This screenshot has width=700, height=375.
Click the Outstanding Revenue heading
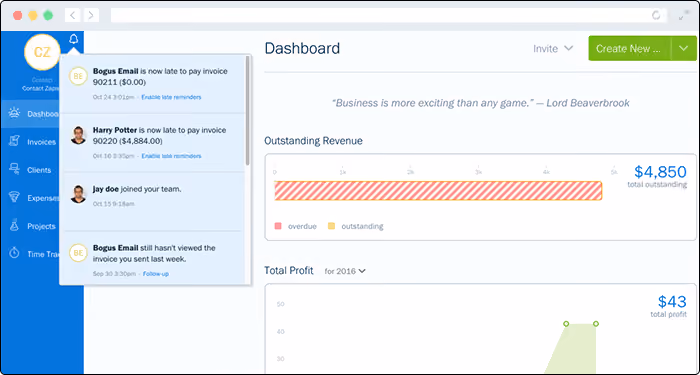click(x=313, y=141)
